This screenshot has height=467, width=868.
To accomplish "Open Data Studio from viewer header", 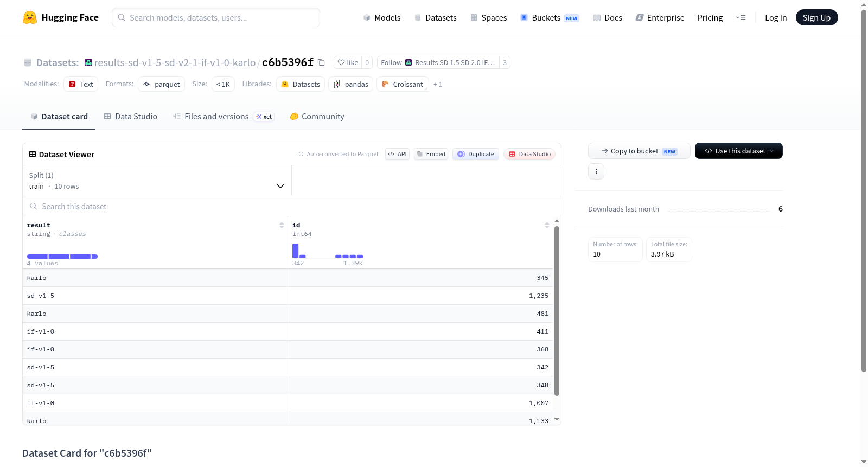I will 529,154.
